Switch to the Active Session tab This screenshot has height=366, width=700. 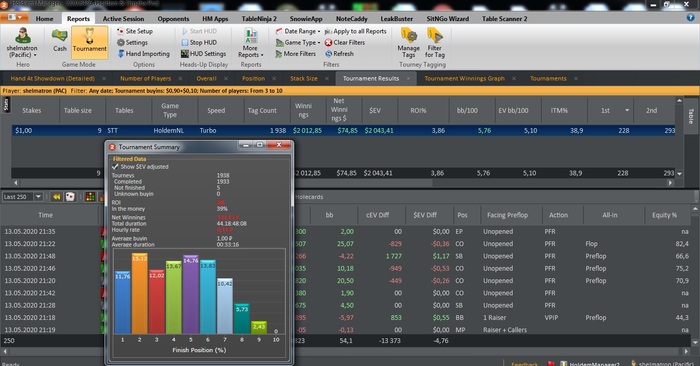point(123,19)
